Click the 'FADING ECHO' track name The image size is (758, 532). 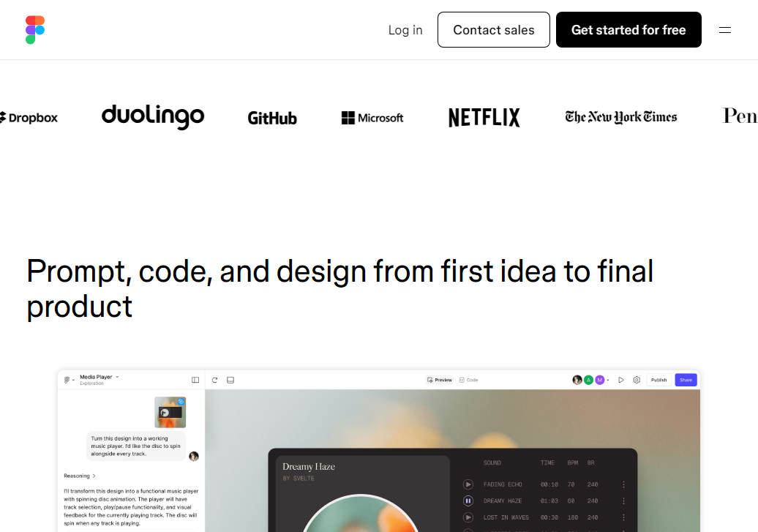pyautogui.click(x=503, y=484)
